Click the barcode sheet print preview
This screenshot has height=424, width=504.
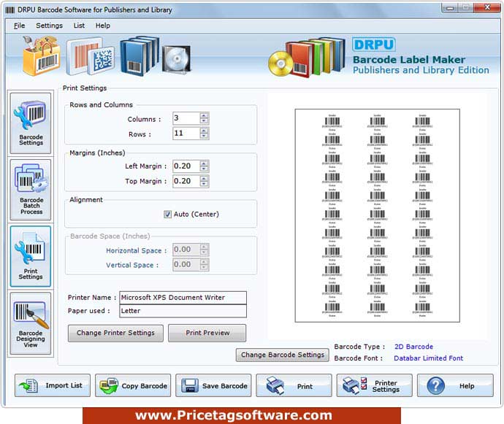point(378,215)
